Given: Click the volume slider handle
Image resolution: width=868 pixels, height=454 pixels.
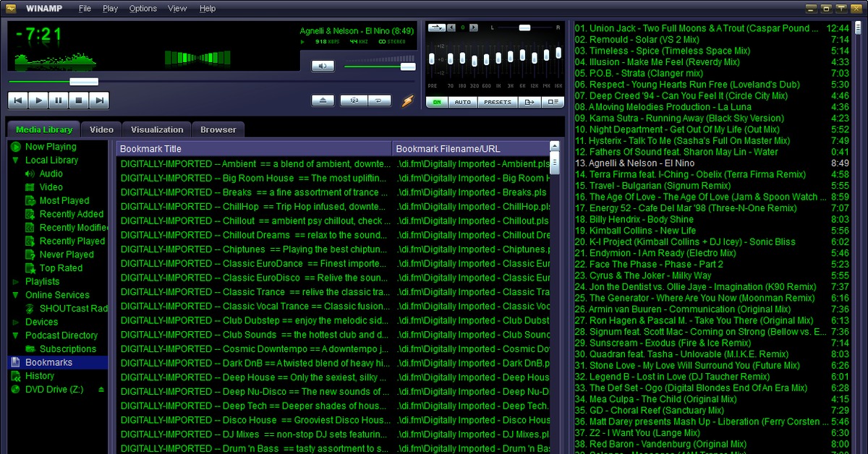Looking at the screenshot, I should (408, 67).
